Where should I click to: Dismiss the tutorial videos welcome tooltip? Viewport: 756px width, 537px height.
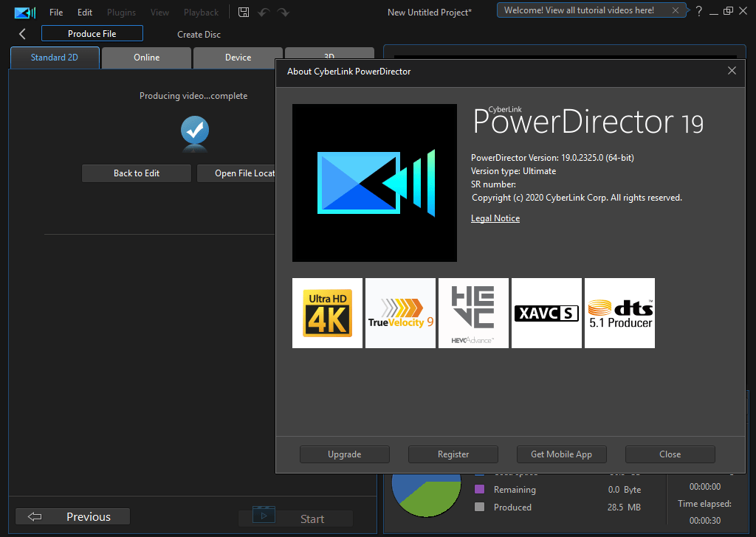click(x=676, y=10)
